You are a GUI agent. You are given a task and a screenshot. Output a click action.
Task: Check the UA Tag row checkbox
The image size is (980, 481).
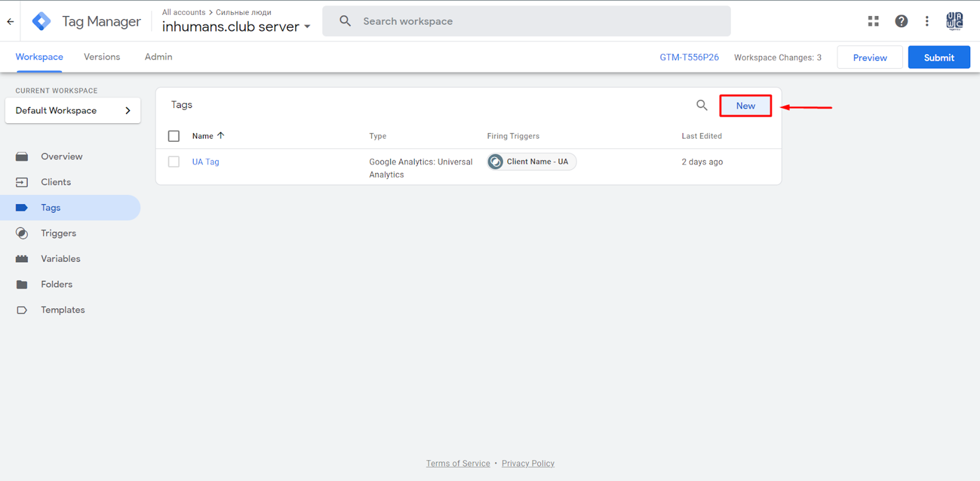[x=174, y=162]
